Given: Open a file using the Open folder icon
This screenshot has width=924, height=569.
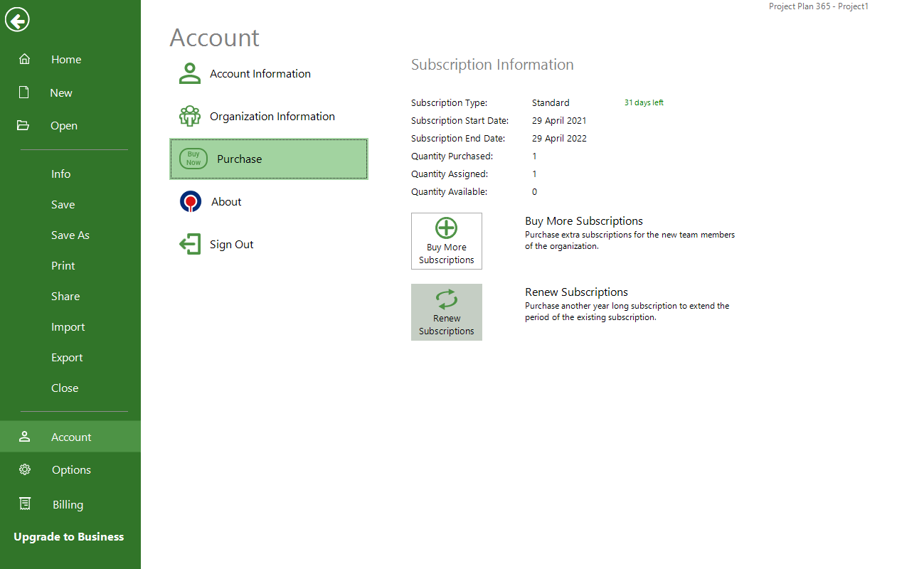Looking at the screenshot, I should click(24, 125).
